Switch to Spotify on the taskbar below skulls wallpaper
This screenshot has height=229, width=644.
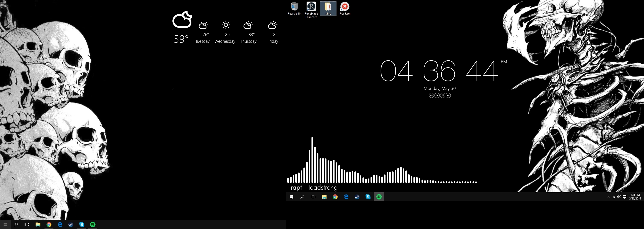tap(93, 225)
